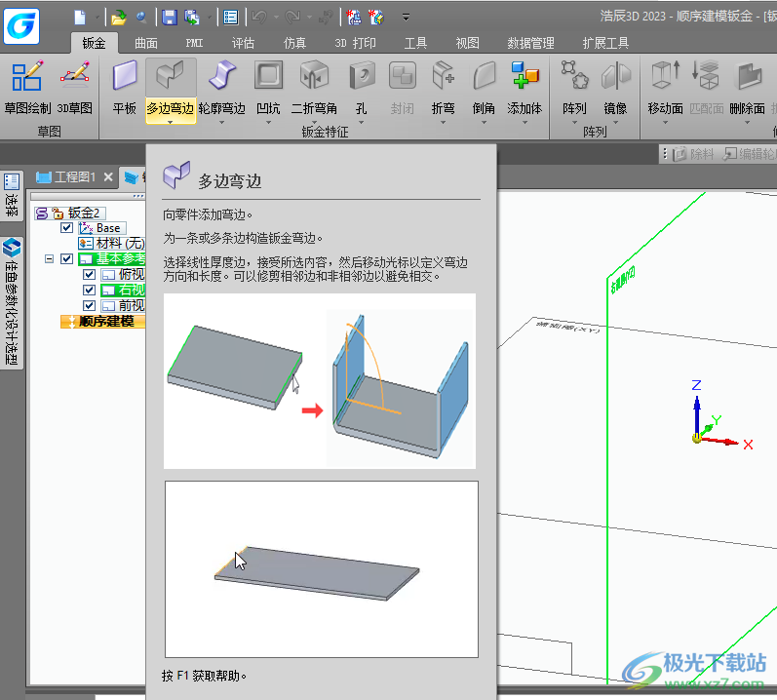777x700 pixels.
Task: Switch to the PMI ribbon tab
Action: (194, 43)
